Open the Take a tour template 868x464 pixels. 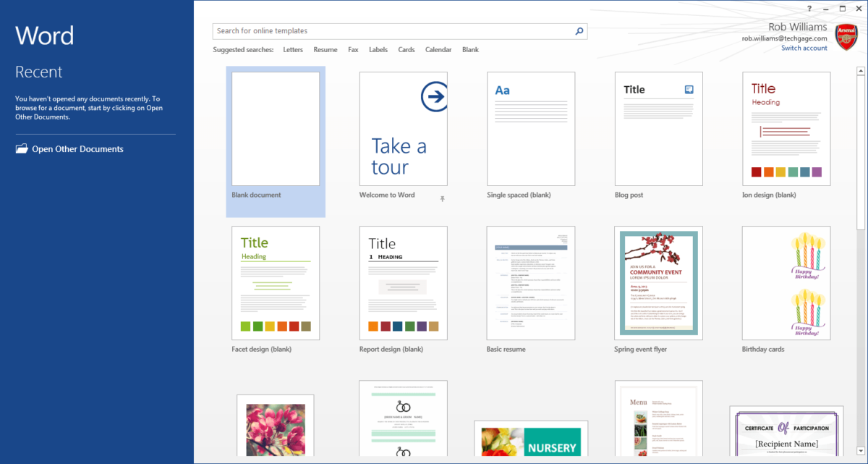[x=404, y=129]
